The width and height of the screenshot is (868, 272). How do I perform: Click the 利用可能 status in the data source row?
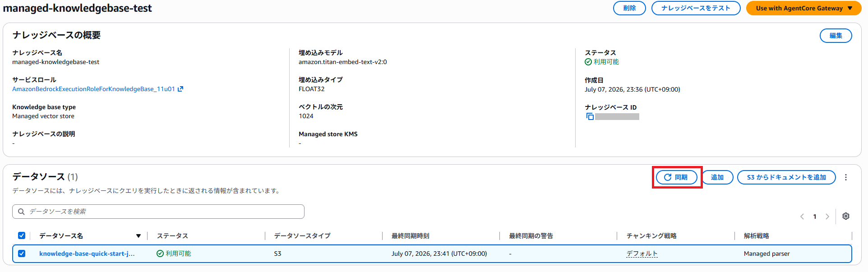[174, 254]
